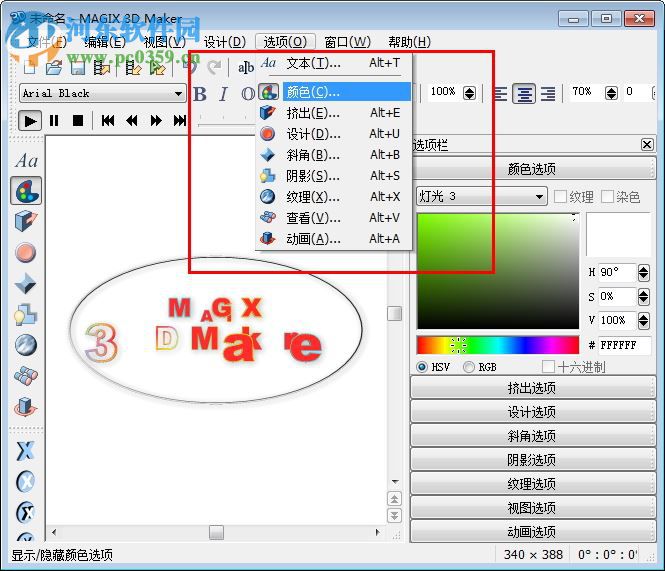The height and width of the screenshot is (571, 665).
Task: Open the 灯光 3 dropdown
Action: point(482,196)
